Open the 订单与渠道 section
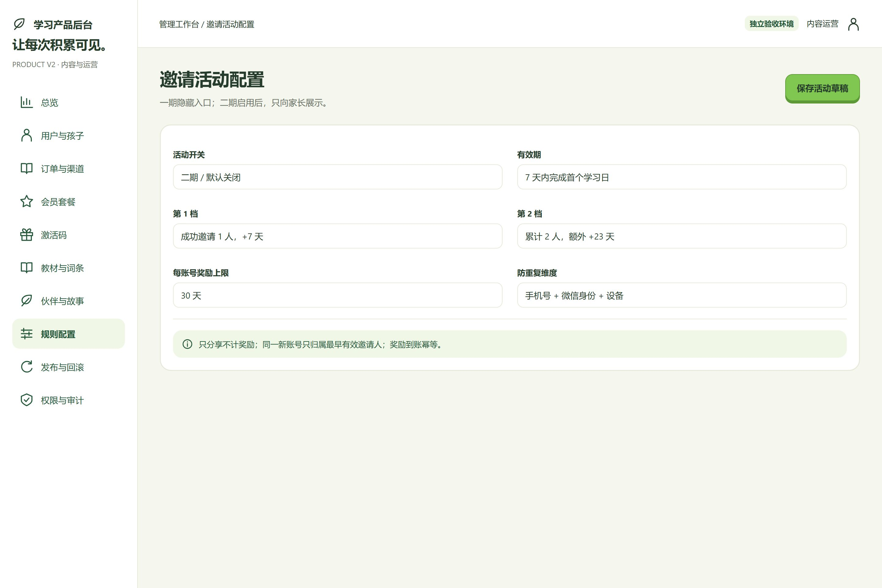This screenshot has width=882, height=588. tap(69, 168)
